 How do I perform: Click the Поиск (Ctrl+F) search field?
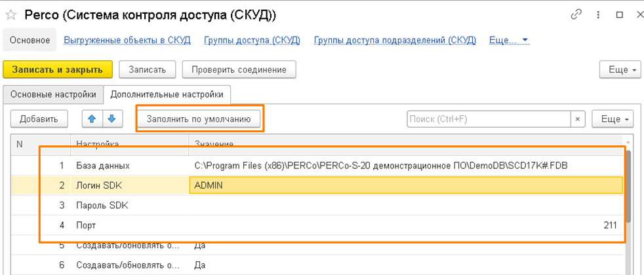[x=488, y=119]
